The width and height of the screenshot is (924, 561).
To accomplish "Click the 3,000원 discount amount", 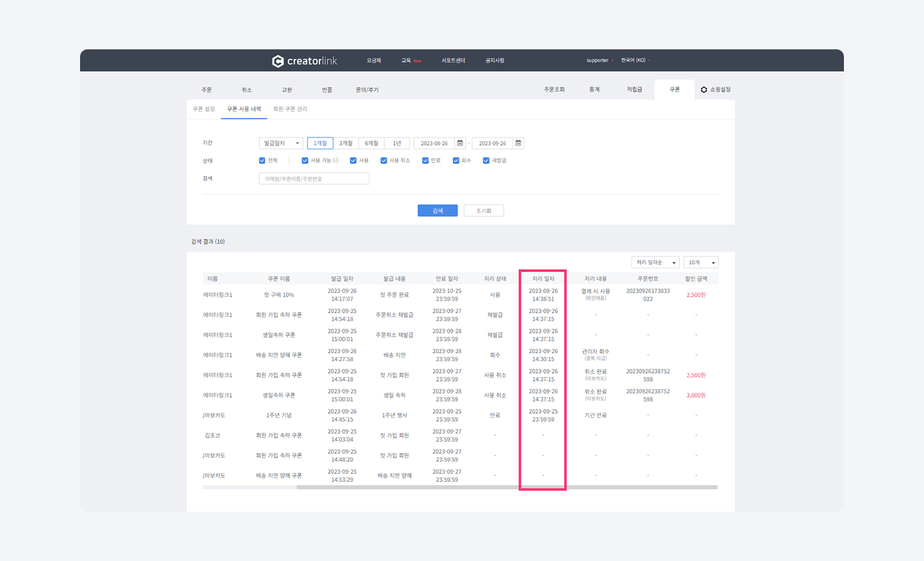I will [x=696, y=395].
